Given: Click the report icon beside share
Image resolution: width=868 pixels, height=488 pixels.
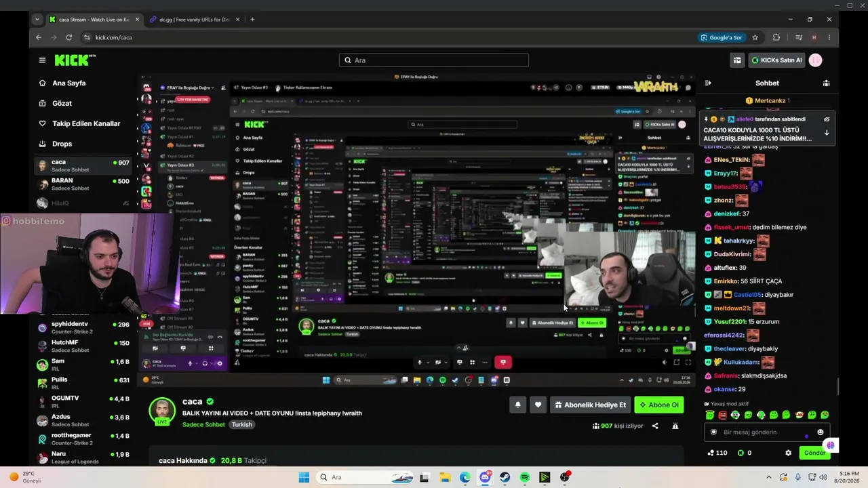Looking at the screenshot, I should [x=675, y=426].
